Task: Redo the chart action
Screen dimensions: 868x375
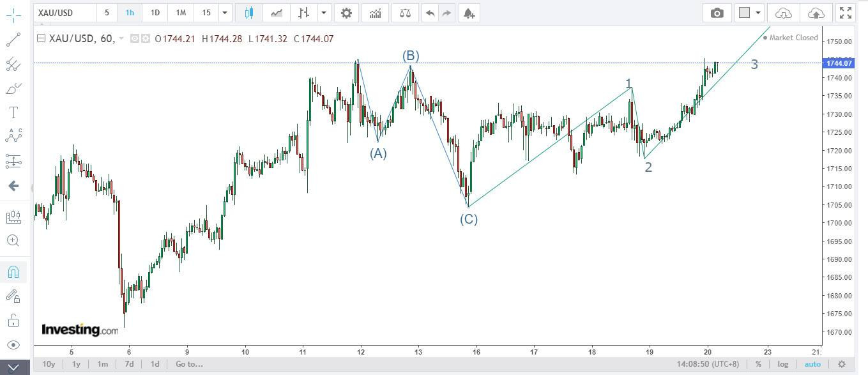Action: (446, 13)
